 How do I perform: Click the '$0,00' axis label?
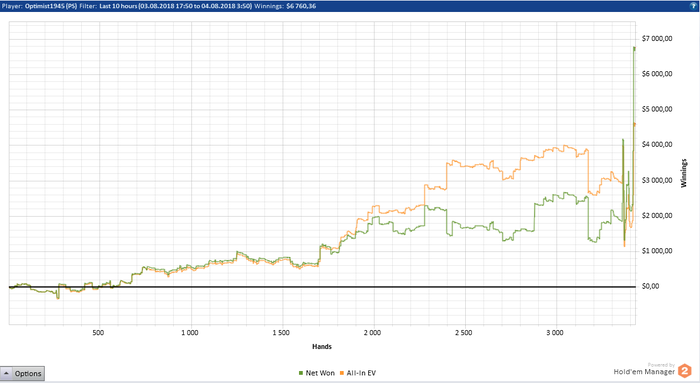650,286
